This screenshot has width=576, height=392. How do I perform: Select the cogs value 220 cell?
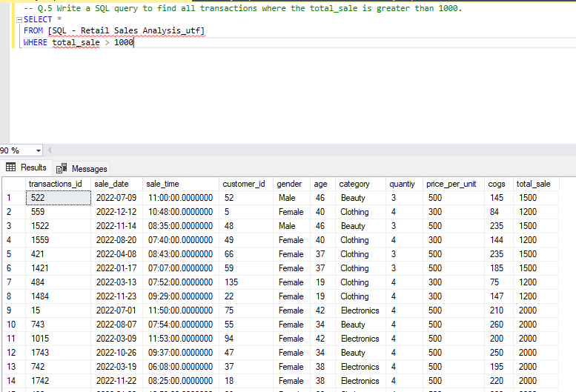(x=499, y=381)
